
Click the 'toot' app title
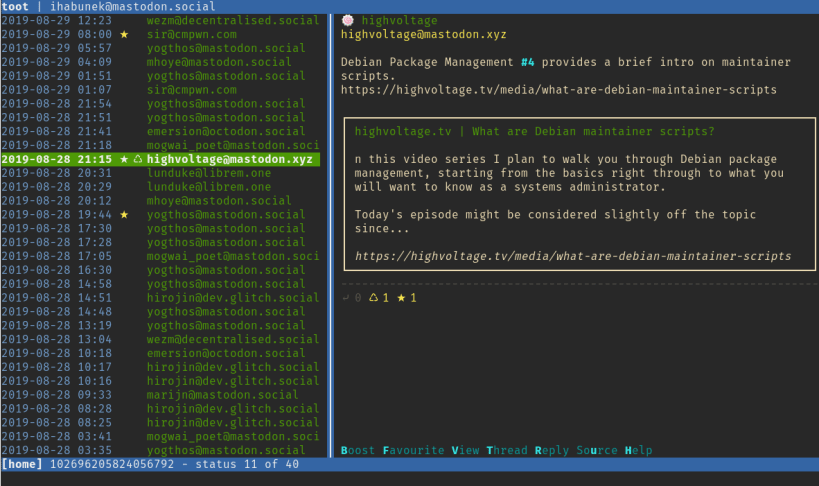click(15, 7)
